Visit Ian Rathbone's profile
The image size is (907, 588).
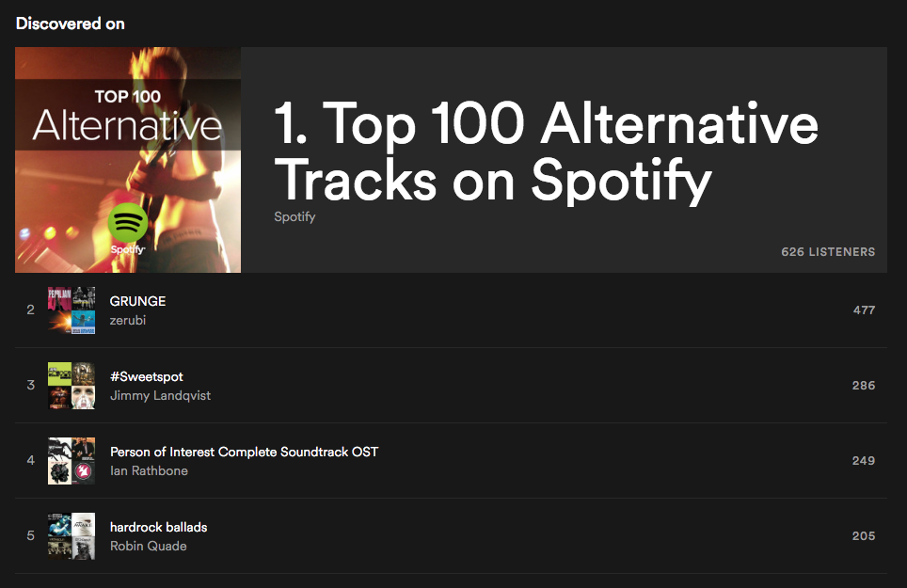point(149,470)
